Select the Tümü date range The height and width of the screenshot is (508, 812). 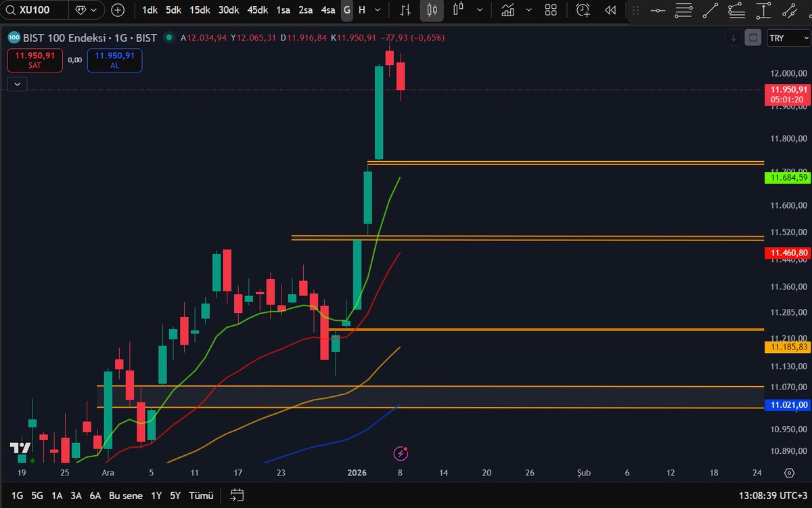point(201,496)
